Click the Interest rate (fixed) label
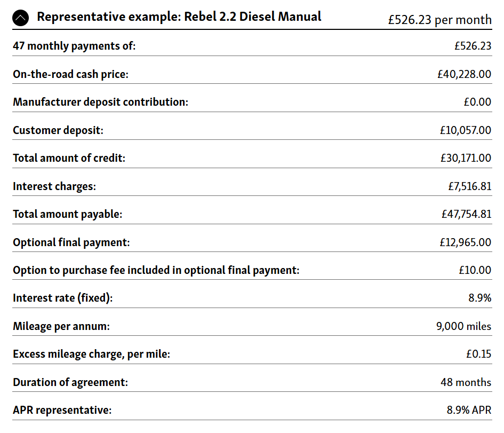 tap(63, 298)
